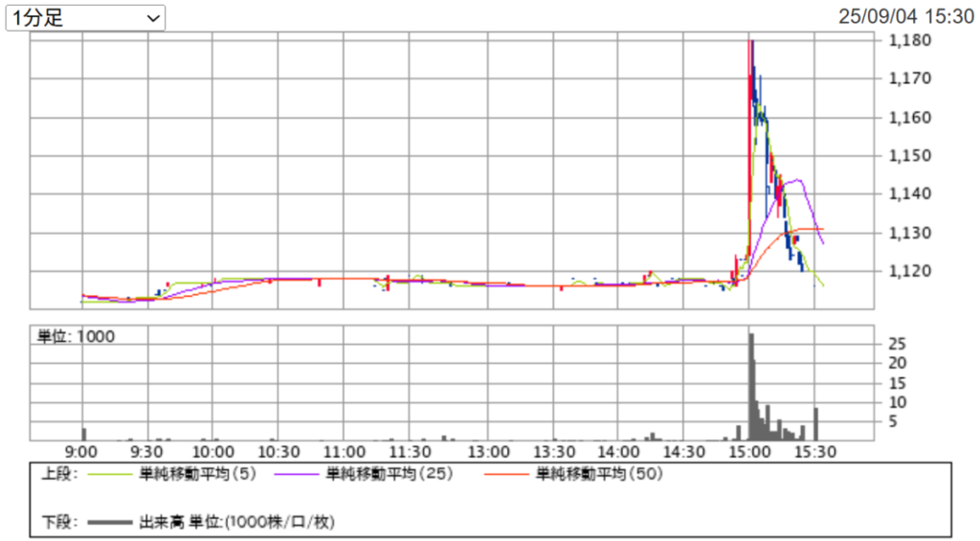980x541 pixels.
Task: Click the volume axis value 10
Action: tap(898, 402)
